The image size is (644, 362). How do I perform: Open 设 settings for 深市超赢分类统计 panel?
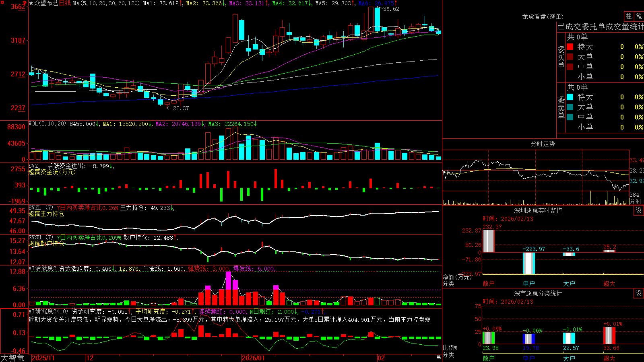click(x=639, y=293)
